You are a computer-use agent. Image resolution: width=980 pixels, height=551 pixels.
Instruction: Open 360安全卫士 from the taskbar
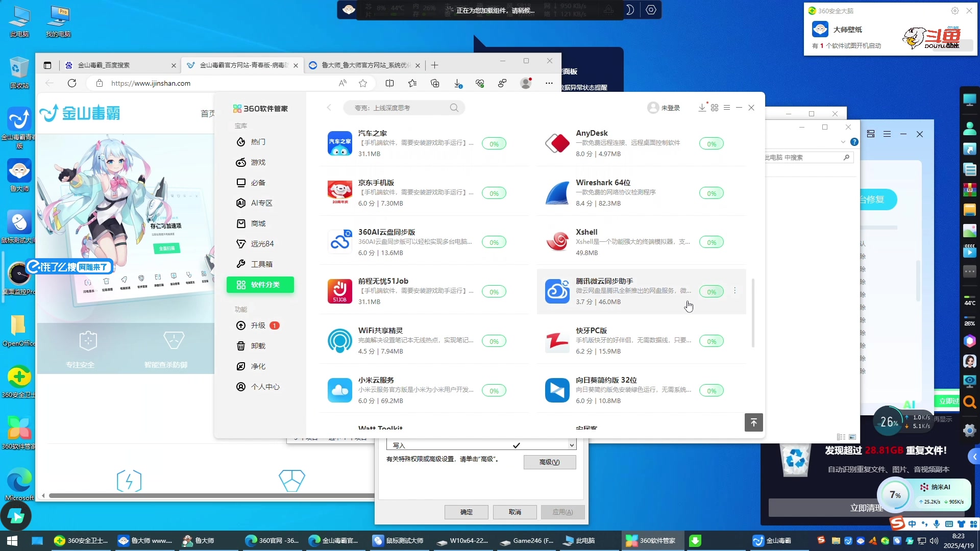pos(82,540)
